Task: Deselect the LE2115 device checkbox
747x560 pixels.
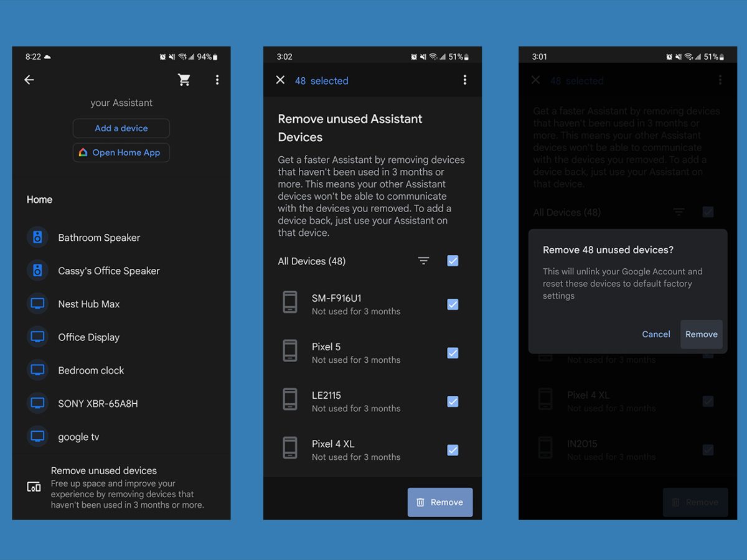Action: [x=453, y=401]
